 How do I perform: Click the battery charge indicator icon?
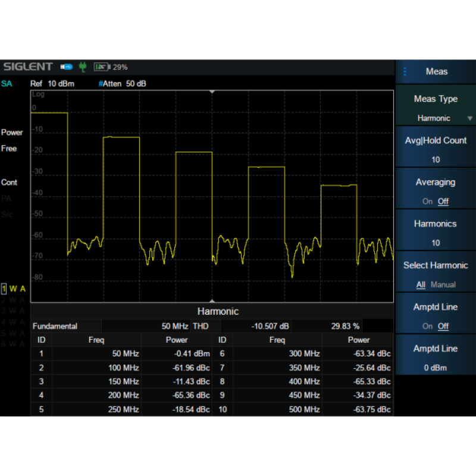click(102, 67)
